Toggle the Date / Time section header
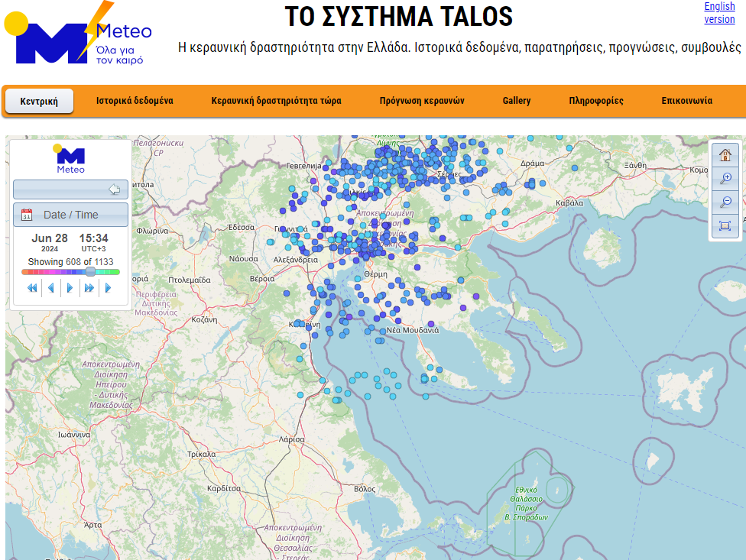 70,215
